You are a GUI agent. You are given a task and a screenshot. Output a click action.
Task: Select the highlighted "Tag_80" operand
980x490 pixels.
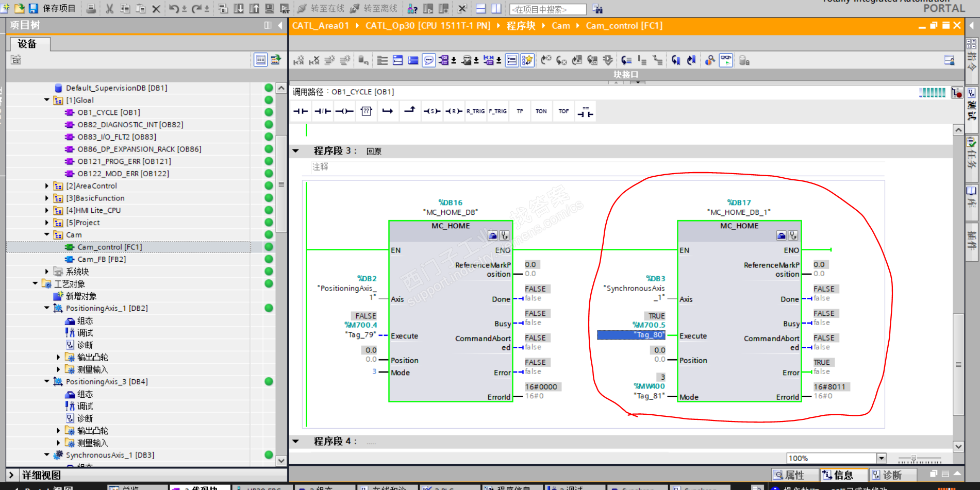click(631, 335)
